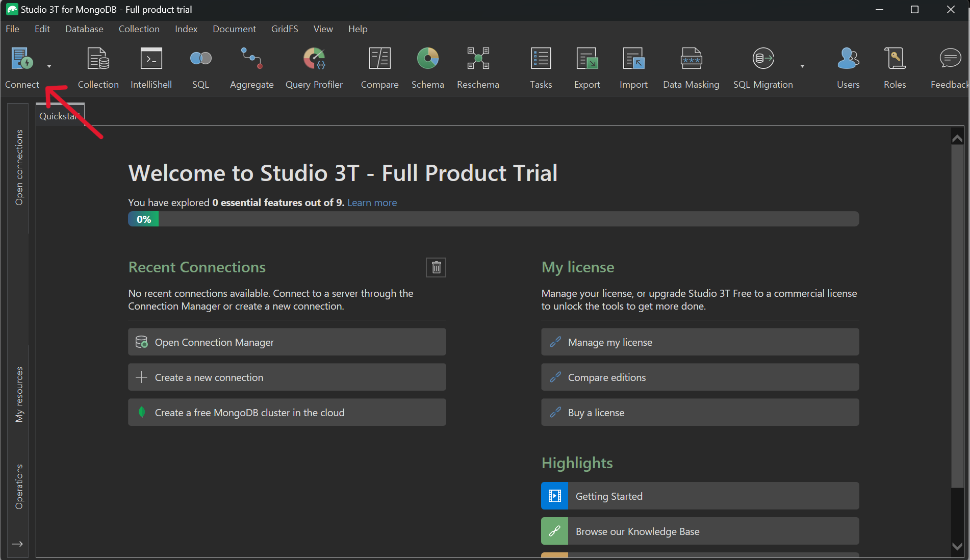Expand sidebar with bottom-left arrow

(x=17, y=544)
